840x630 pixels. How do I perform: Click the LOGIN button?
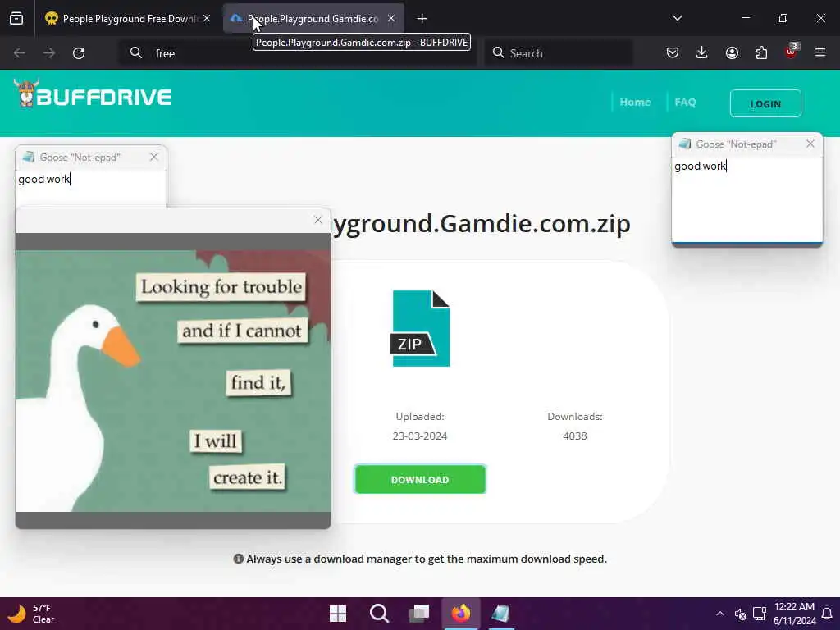(x=765, y=103)
